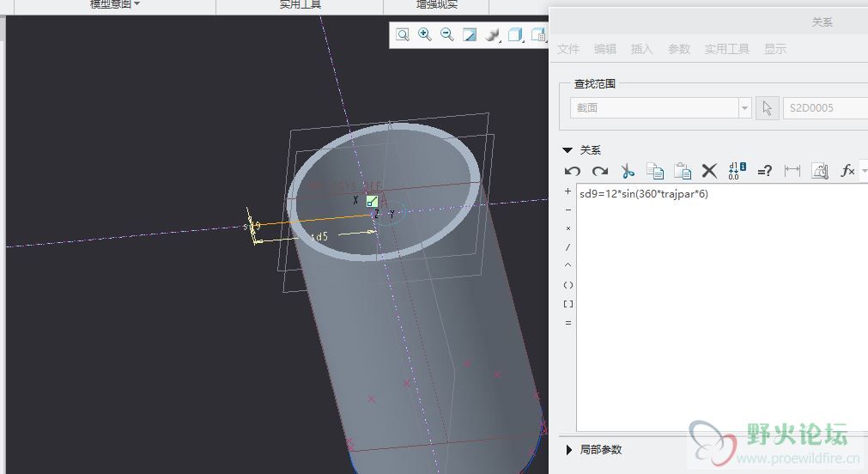This screenshot has width=868, height=474.
Task: Click the sketch coordinate system icon at origin
Action: [372, 201]
